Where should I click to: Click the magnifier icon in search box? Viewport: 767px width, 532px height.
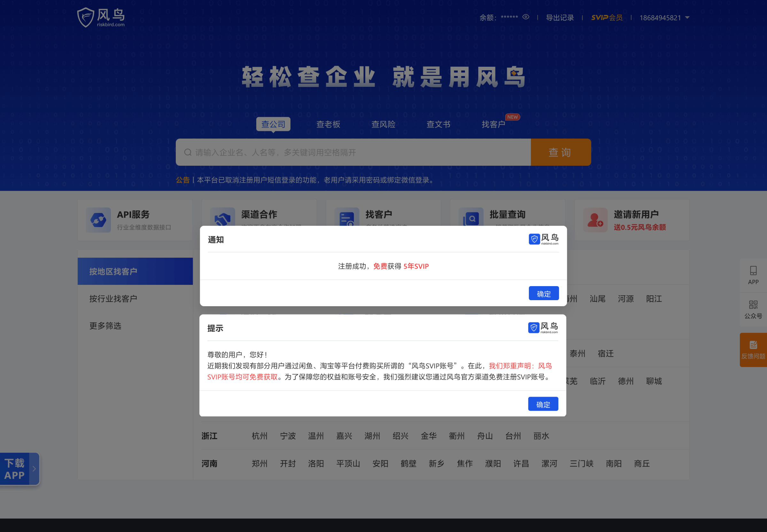pyautogui.click(x=188, y=152)
